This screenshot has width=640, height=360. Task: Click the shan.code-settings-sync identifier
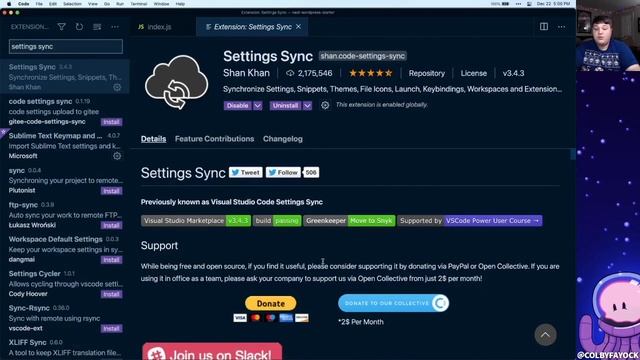[x=362, y=56]
